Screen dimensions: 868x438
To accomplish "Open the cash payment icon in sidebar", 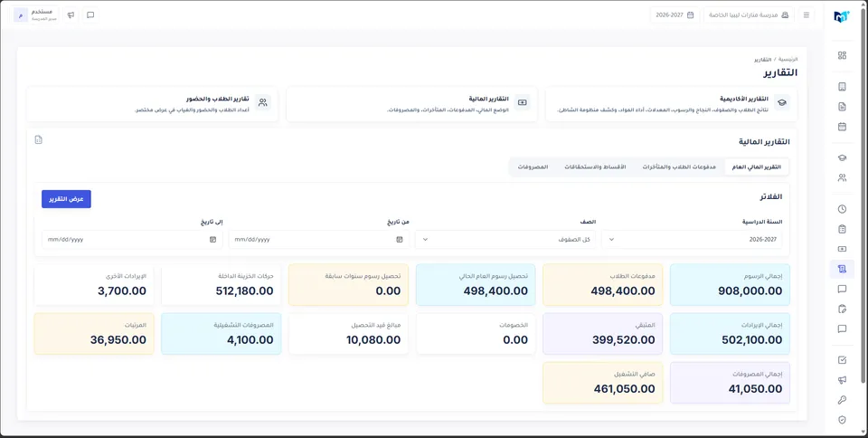I will click(842, 249).
